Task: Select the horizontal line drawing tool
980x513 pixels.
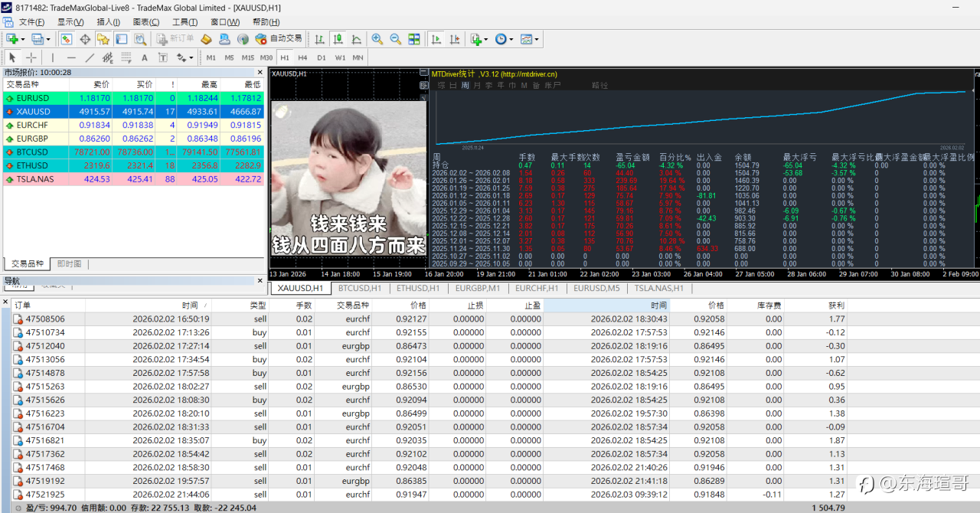Action: pyautogui.click(x=71, y=57)
